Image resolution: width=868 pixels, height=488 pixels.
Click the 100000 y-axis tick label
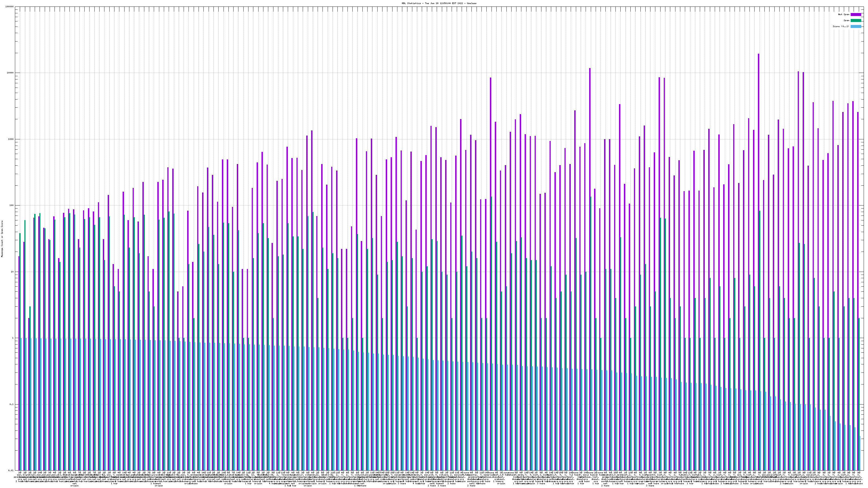(x=10, y=7)
